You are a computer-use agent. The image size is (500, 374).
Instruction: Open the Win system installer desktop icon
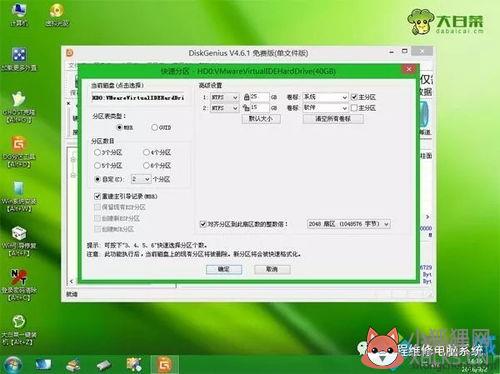(x=19, y=196)
